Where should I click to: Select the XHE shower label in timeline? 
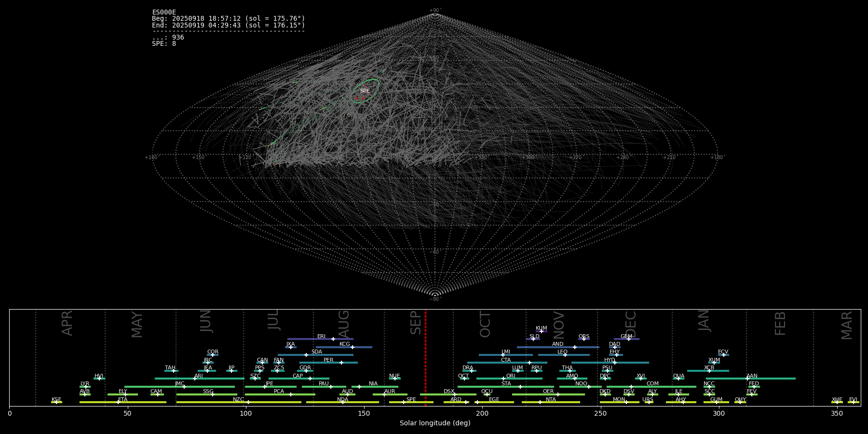837,400
